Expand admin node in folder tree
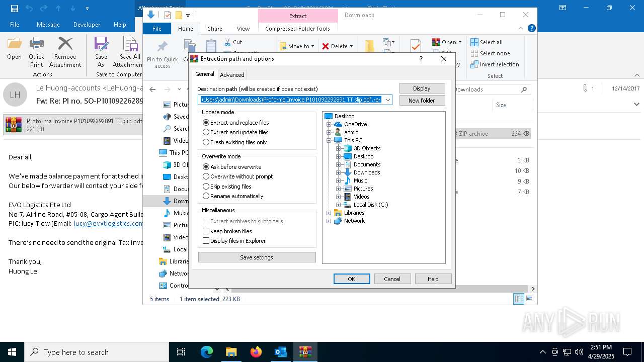Viewport: 644px width, 362px height. 329,132
